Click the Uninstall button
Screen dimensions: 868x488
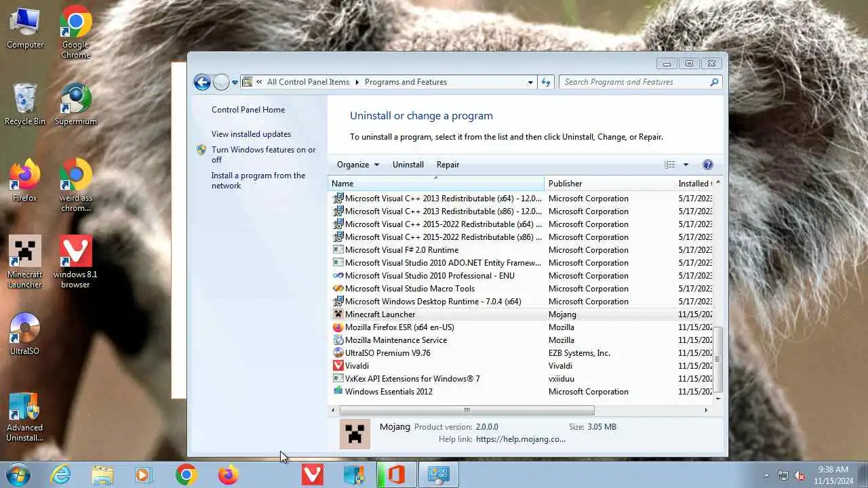(x=408, y=165)
